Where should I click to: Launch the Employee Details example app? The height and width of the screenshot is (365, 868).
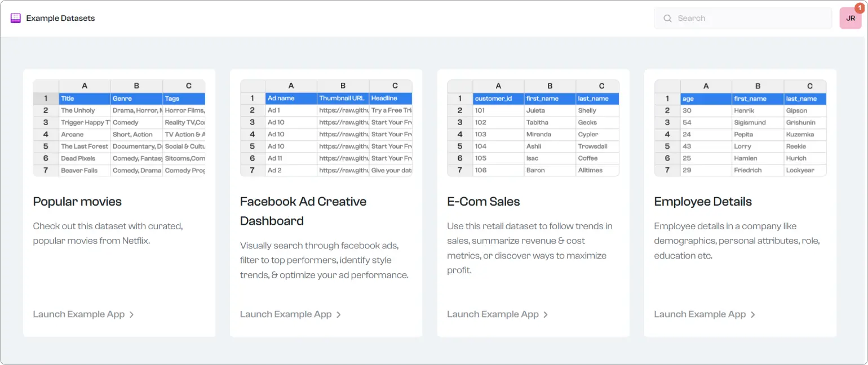pos(699,314)
